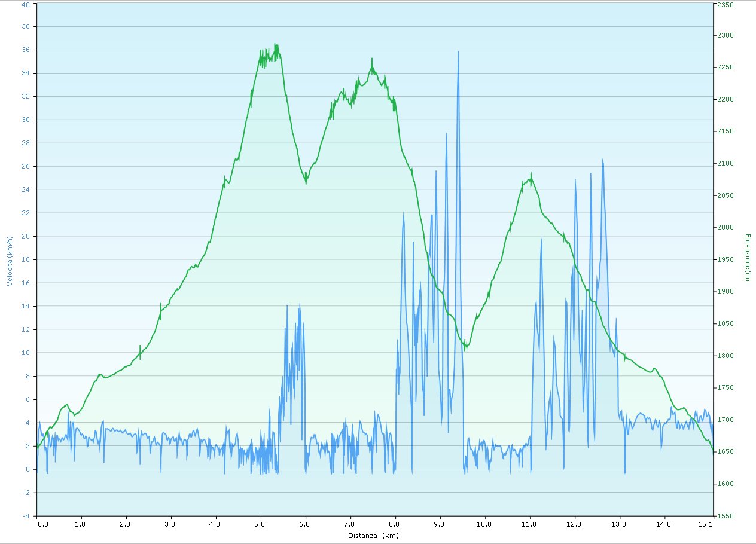
Task: Click the green elevation peak near 11 km
Action: tap(531, 174)
